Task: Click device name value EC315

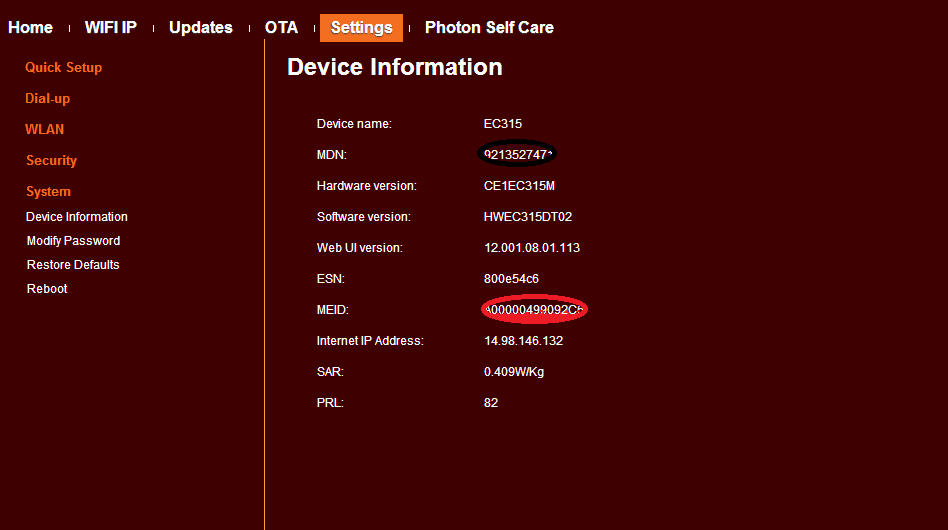Action: click(x=502, y=124)
